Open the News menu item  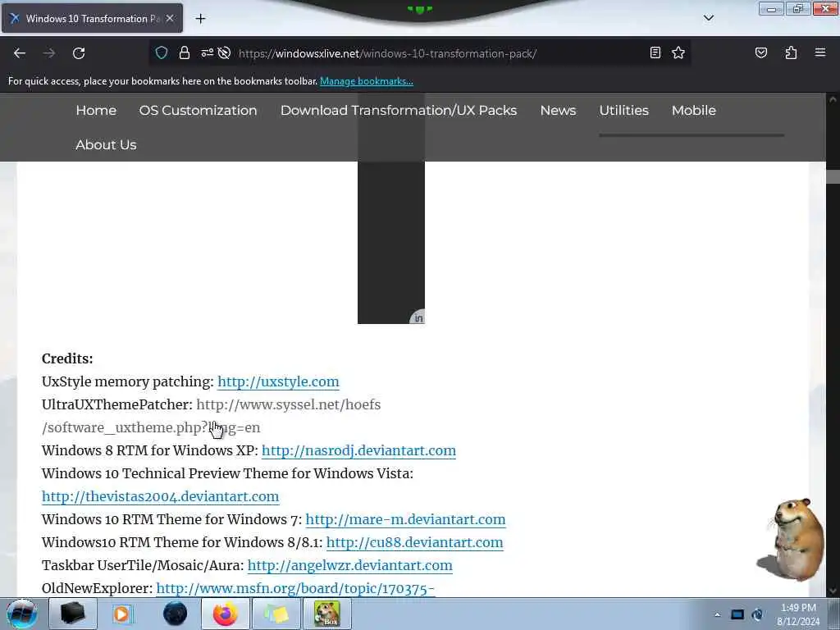(x=558, y=111)
